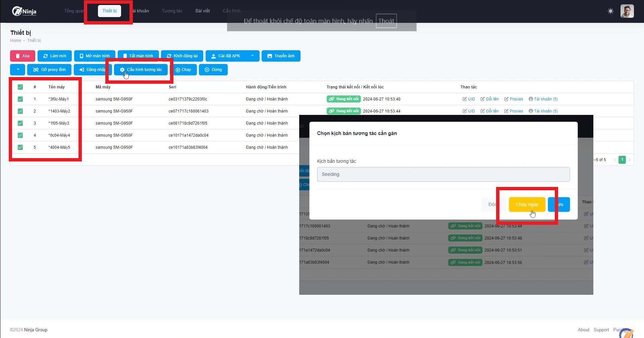Click Tắt màn hình button

pos(138,56)
